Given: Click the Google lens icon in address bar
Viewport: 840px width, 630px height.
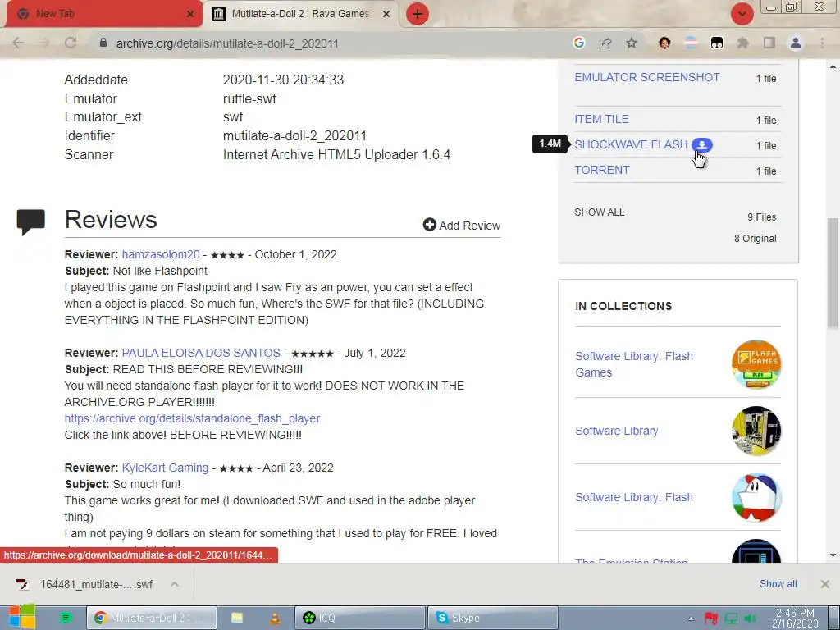Looking at the screenshot, I should pos(578,43).
